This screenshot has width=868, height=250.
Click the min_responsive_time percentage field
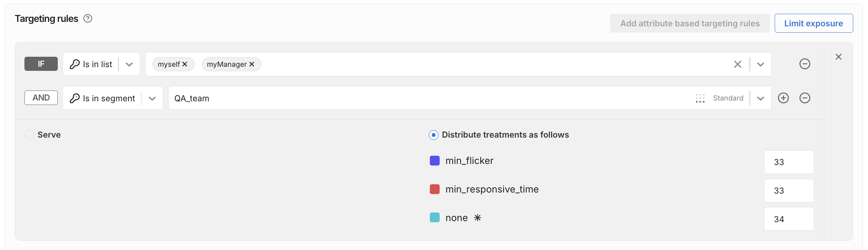789,191
